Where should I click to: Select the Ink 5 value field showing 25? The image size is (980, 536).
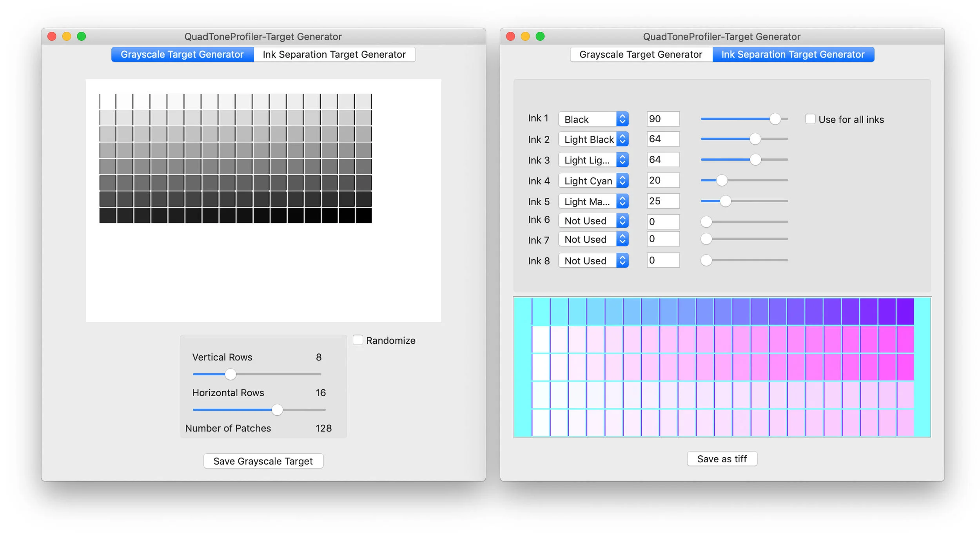pyautogui.click(x=662, y=201)
